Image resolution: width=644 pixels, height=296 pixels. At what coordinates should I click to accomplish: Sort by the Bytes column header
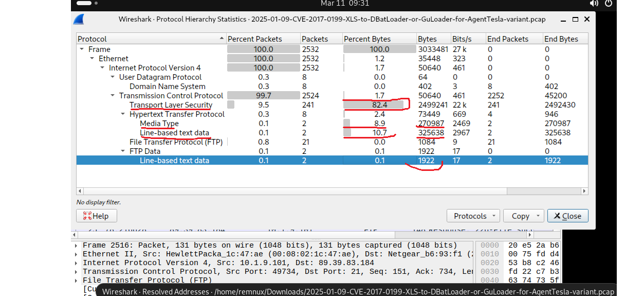[x=433, y=39]
